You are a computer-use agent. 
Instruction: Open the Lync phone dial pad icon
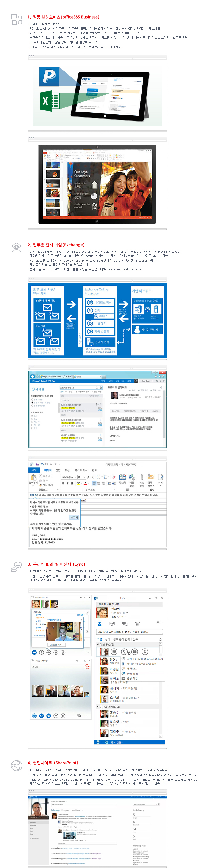(137, 624)
